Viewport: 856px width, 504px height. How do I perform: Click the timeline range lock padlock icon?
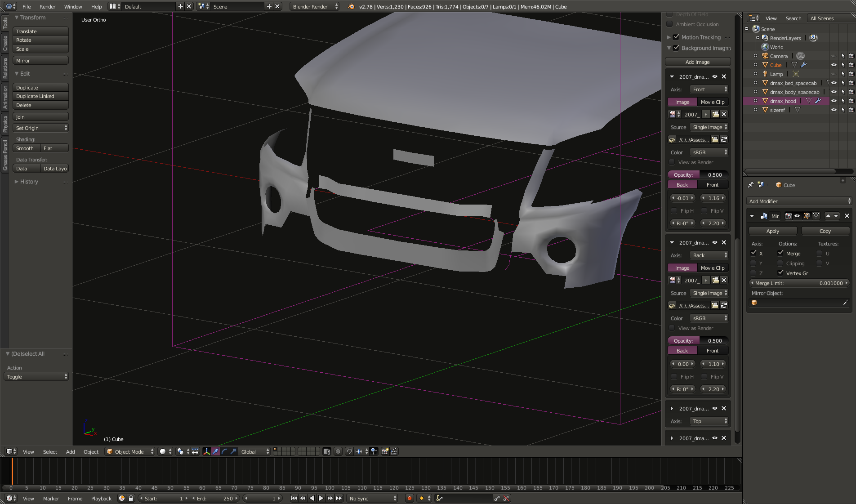tap(131, 498)
